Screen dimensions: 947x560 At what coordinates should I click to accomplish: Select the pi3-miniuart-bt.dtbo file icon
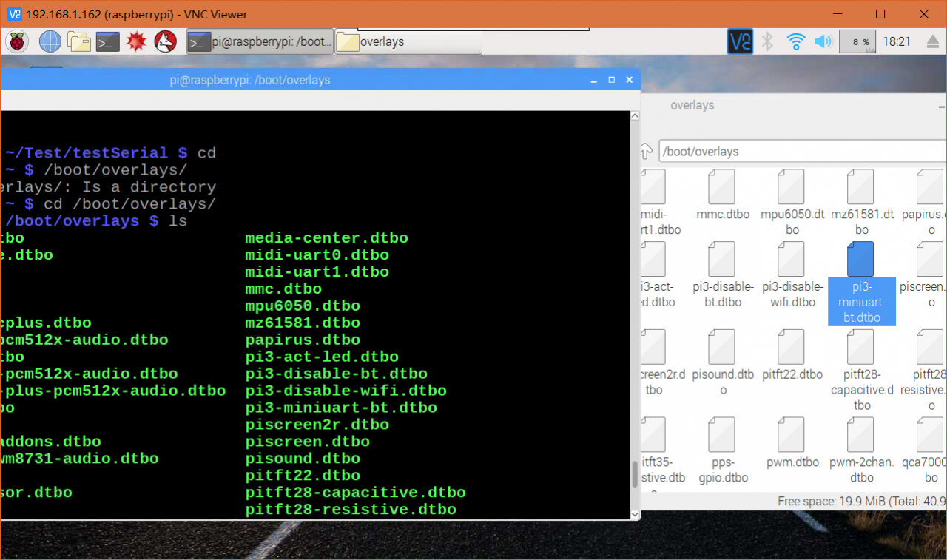[x=861, y=260]
